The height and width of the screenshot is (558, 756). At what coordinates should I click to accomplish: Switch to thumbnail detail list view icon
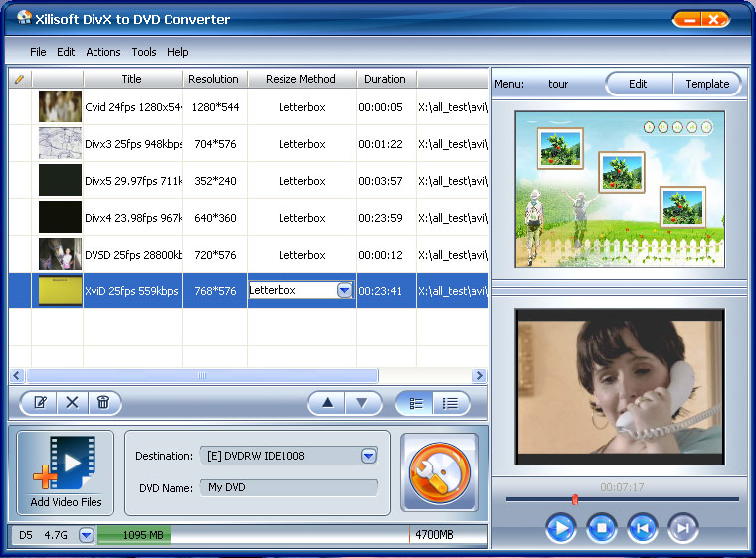[415, 403]
